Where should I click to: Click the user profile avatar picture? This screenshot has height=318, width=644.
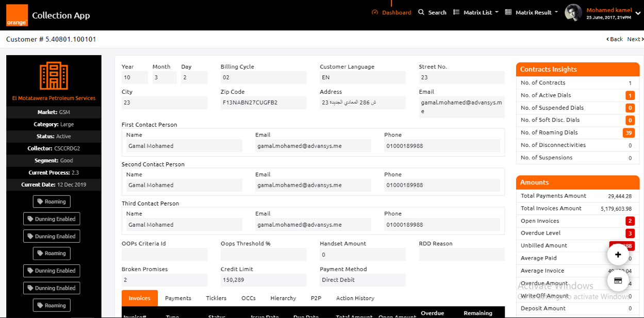(573, 13)
